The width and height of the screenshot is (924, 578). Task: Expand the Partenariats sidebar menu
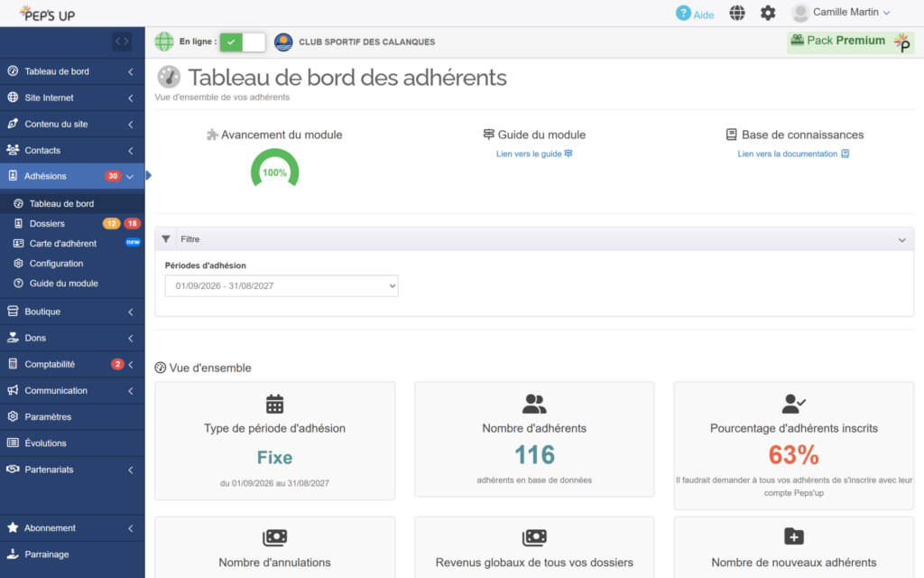click(x=72, y=470)
